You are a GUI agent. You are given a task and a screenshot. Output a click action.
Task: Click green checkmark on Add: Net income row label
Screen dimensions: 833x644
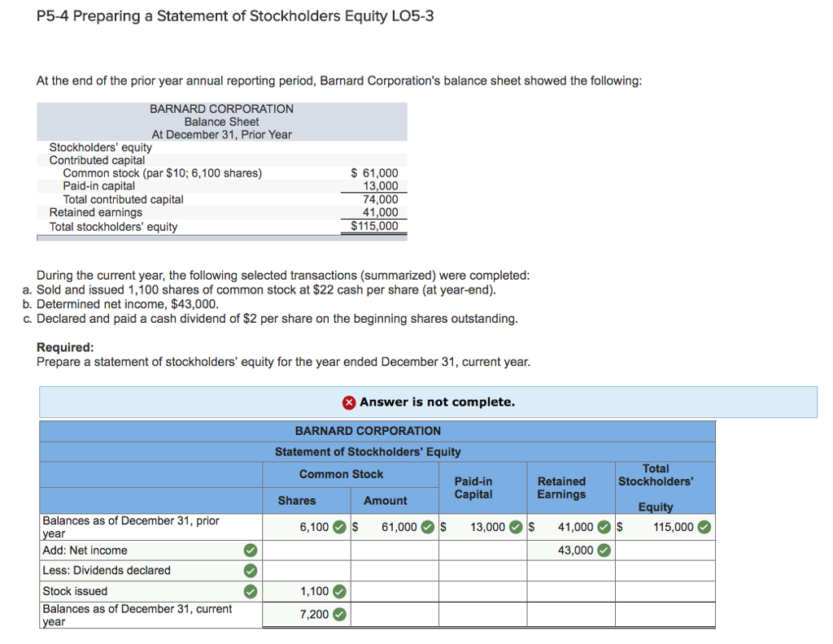(x=251, y=550)
